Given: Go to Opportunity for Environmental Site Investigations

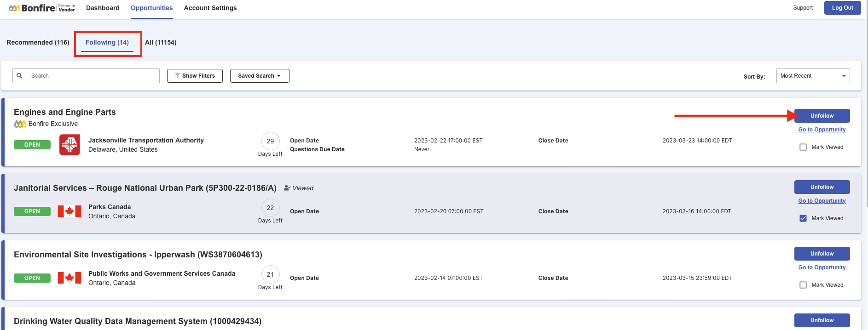Looking at the screenshot, I should click(822, 267).
